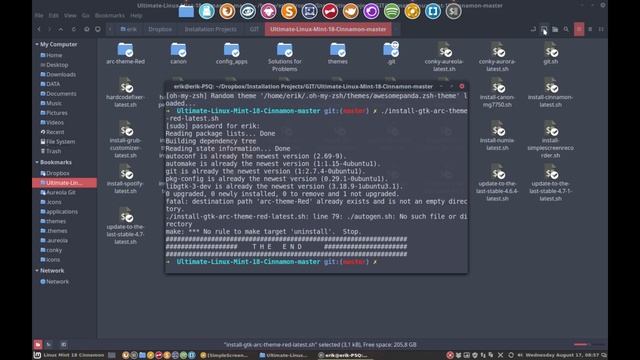Open the canon folder

(x=178, y=53)
